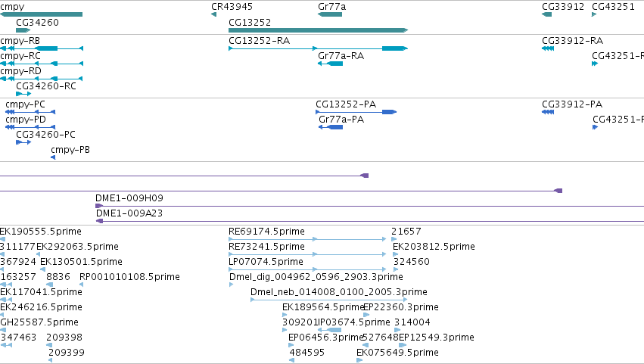Viewport: 644px width, 364px height.
Task: Select the CG13252-RA transcript feature
Action: tap(318, 48)
